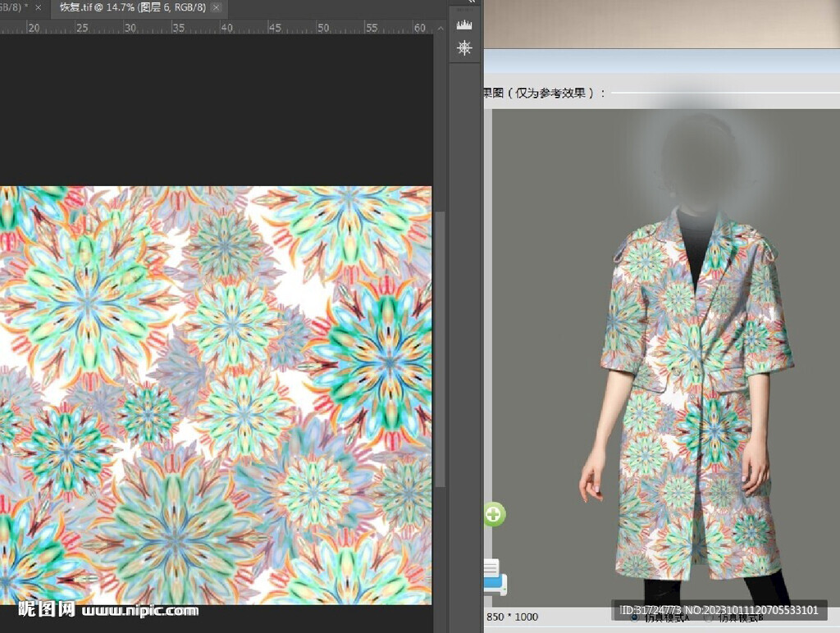Close the 恢复.tif document tab
840x633 pixels.
click(x=216, y=7)
